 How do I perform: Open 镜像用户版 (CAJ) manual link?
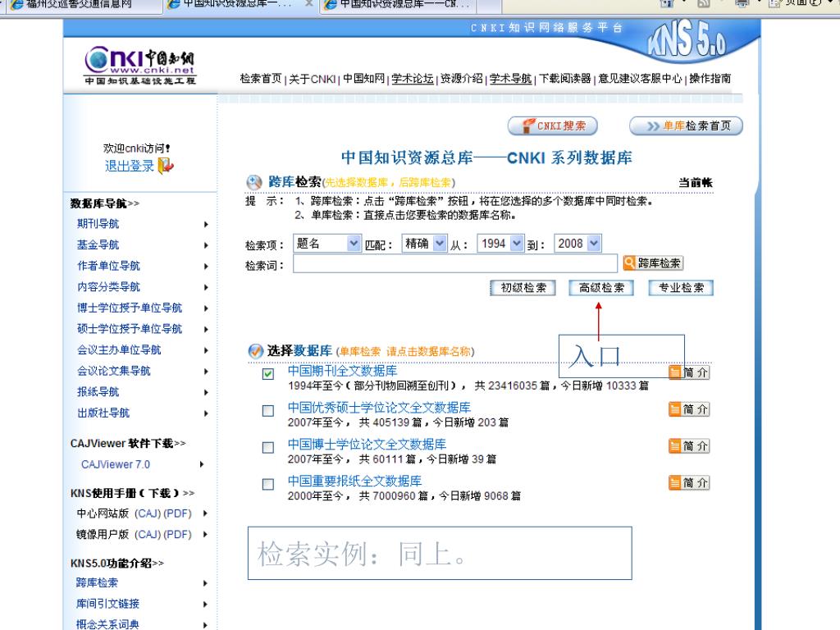[147, 534]
